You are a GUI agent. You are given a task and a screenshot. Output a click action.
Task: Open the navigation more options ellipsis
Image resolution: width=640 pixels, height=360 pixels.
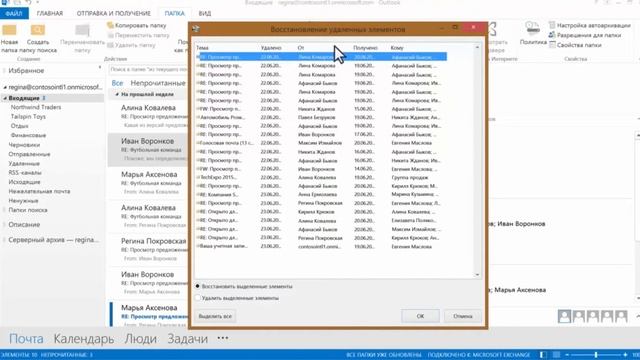223,338
